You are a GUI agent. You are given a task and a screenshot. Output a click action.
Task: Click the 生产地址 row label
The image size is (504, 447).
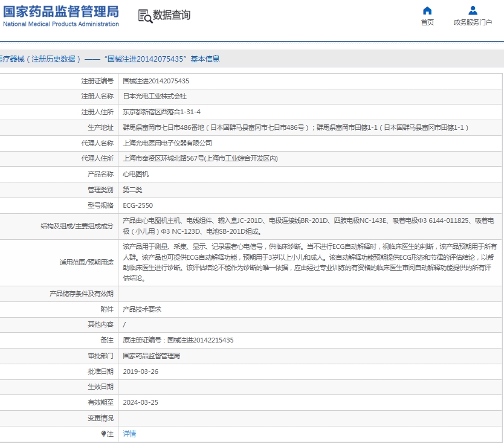click(100, 127)
